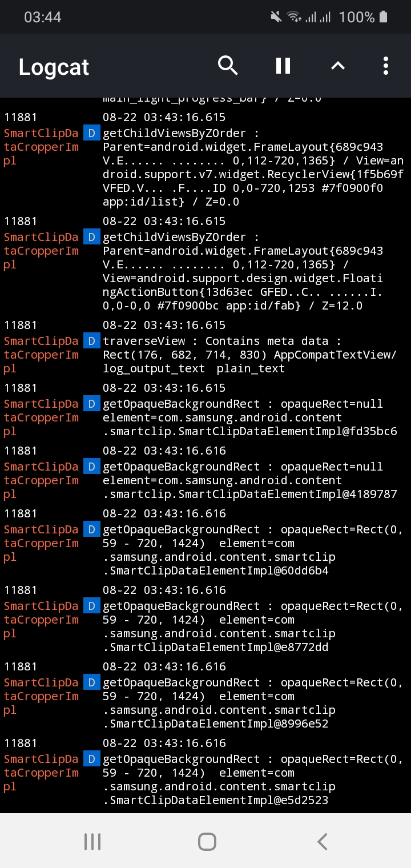This screenshot has height=868, width=411.
Task: Collapse the log view using the toolbar chevron
Action: tap(337, 66)
